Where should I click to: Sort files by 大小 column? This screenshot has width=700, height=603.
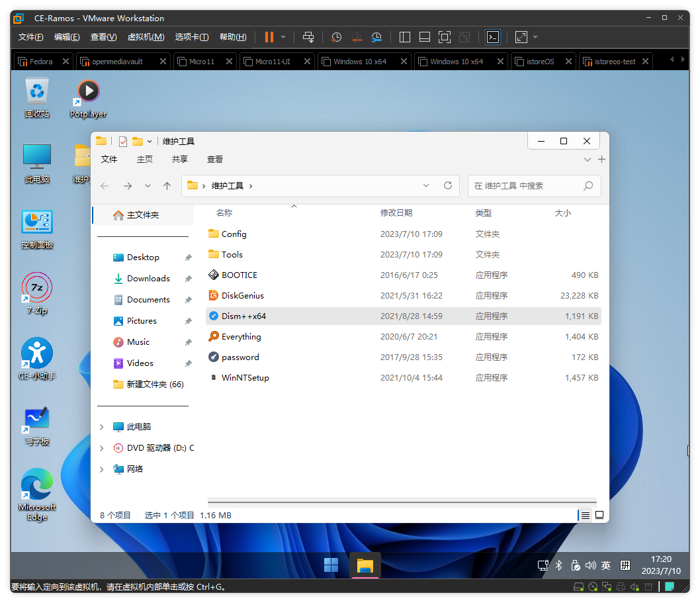tap(562, 213)
